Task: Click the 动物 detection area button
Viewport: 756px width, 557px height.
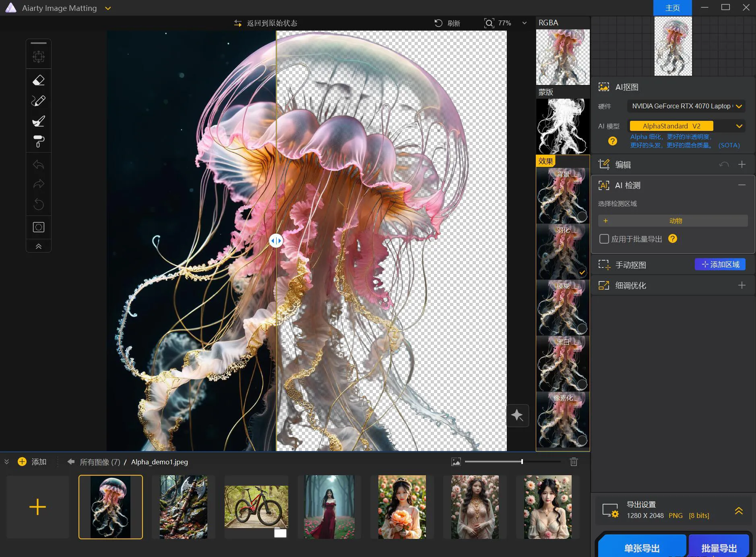Action: tap(673, 221)
